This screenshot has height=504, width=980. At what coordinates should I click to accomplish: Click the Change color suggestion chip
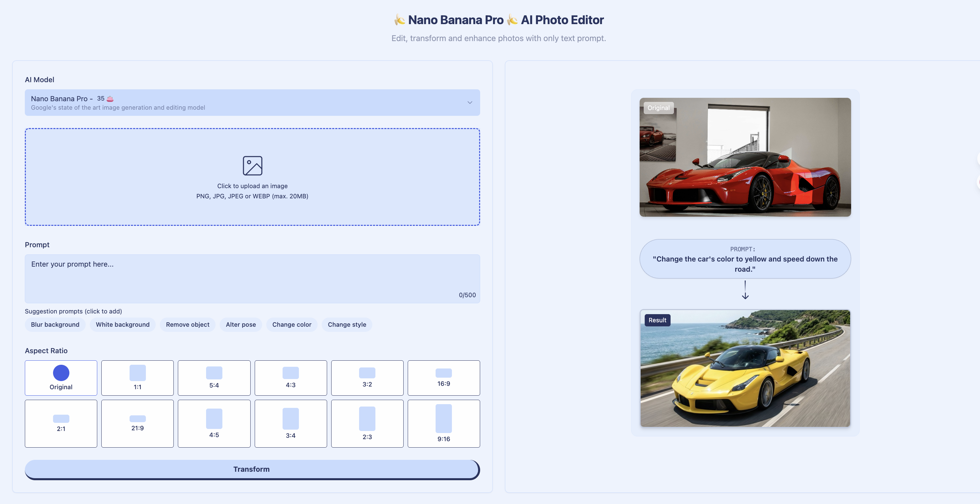(x=291, y=325)
